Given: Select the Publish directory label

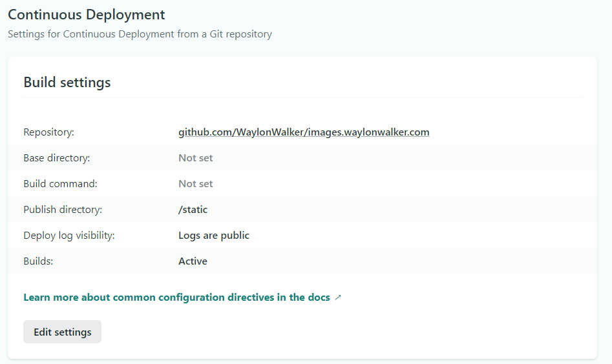Looking at the screenshot, I should [x=63, y=210].
